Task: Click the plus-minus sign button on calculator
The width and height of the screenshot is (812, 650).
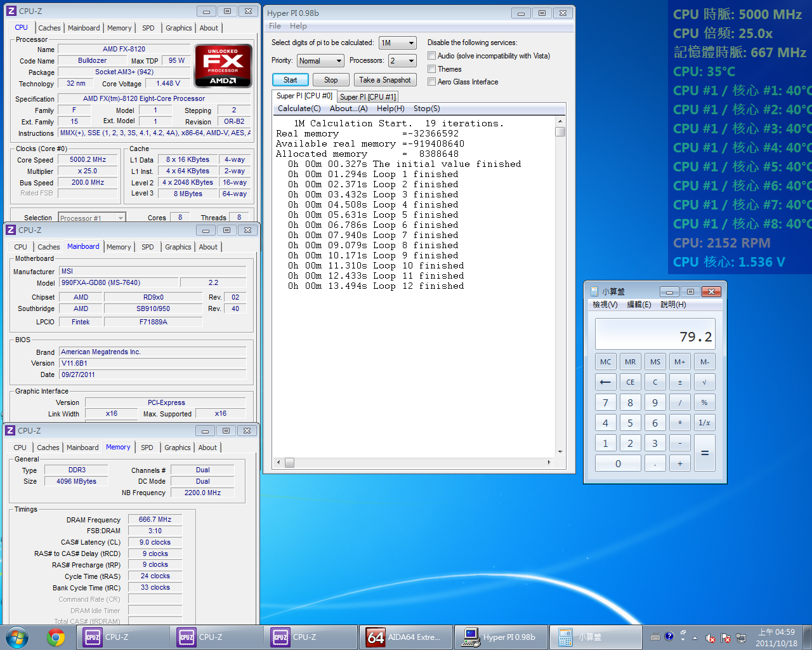Action: tap(679, 382)
